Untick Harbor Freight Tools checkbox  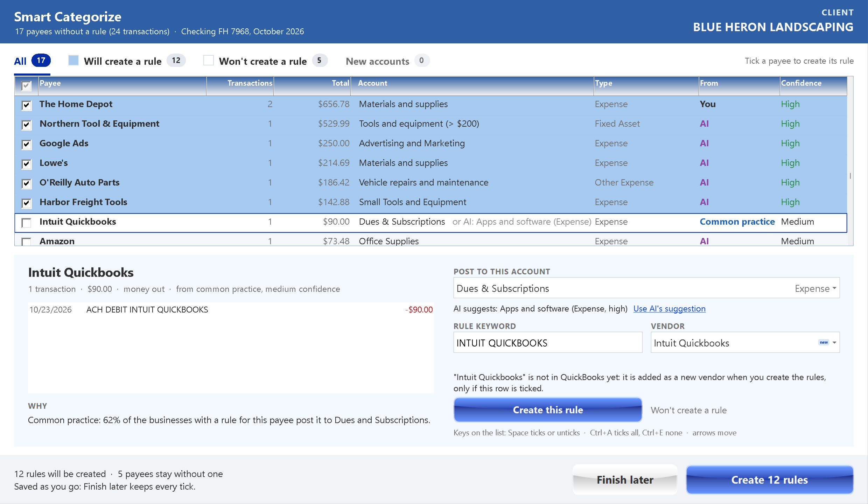[26, 203]
